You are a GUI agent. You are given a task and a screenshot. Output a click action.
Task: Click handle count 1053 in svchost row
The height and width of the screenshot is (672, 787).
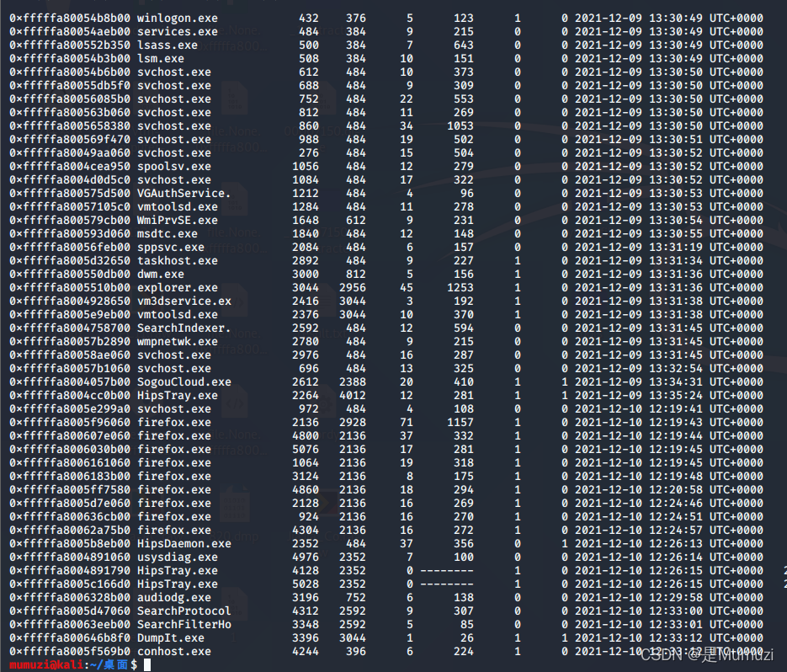(460, 126)
